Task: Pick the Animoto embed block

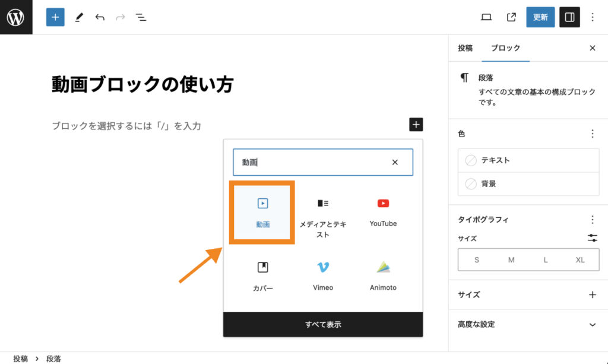Action: point(382,274)
